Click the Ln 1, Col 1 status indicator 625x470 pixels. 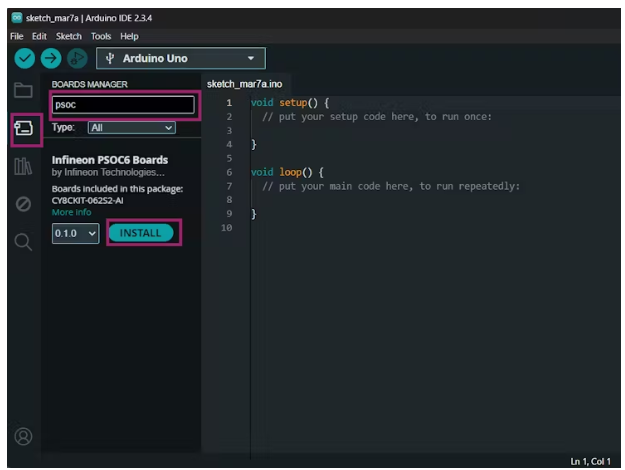[590, 461]
